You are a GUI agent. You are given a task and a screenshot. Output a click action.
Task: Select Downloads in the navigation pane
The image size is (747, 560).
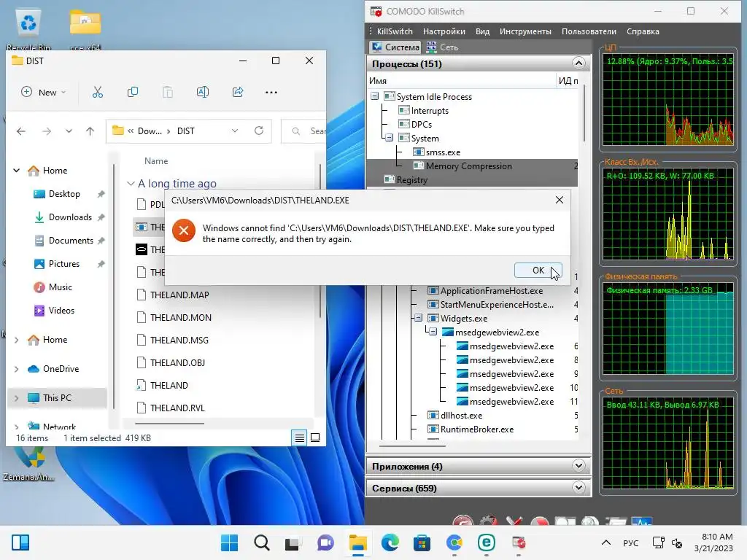click(70, 217)
